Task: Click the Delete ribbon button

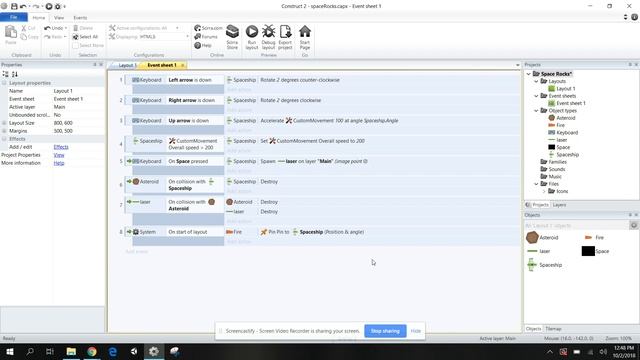Action: [83, 28]
